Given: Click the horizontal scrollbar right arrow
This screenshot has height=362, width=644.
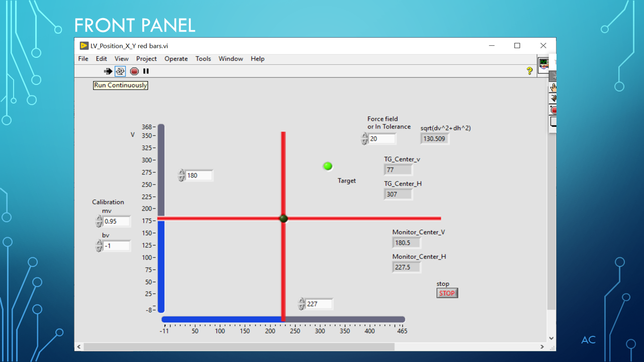Looking at the screenshot, I should (x=542, y=347).
